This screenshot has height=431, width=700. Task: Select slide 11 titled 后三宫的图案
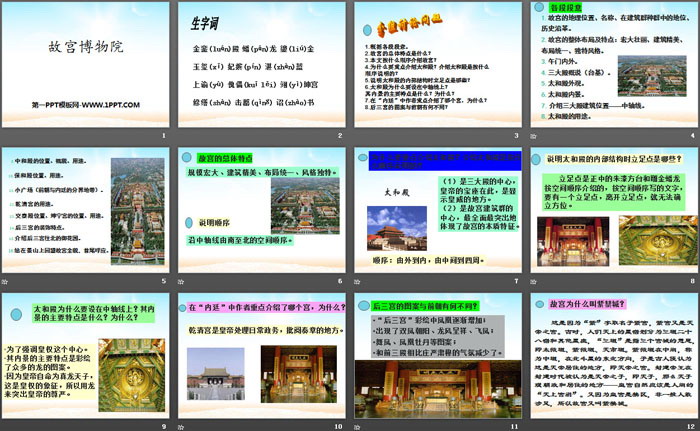438,356
